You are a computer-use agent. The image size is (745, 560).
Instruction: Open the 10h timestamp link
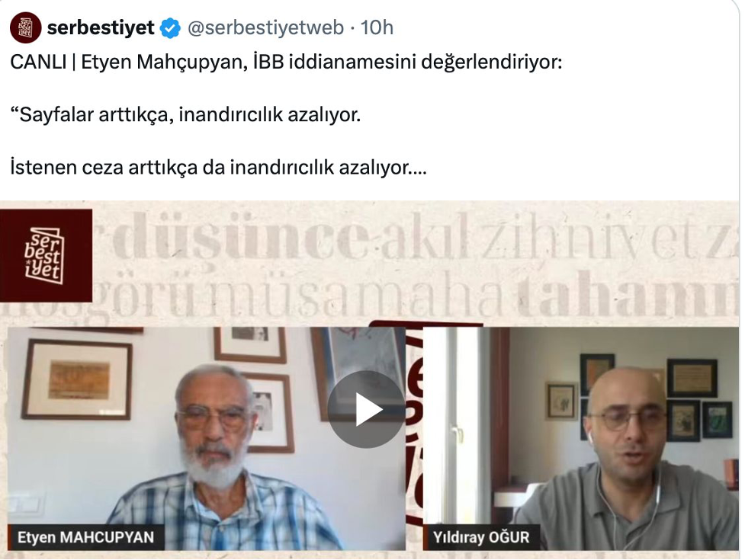377,27
